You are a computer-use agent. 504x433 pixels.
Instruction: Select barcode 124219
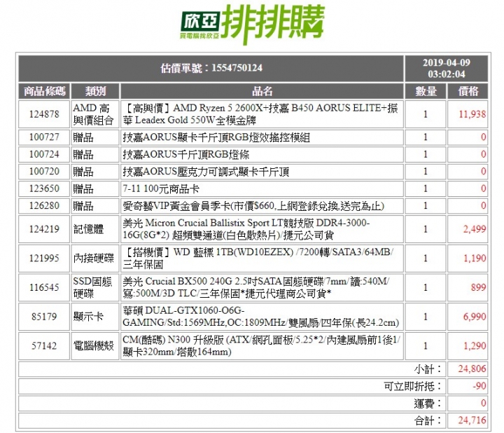(x=44, y=229)
